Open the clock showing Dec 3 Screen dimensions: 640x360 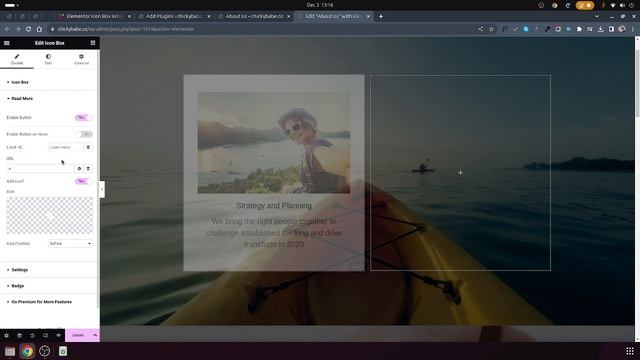tap(320, 5)
